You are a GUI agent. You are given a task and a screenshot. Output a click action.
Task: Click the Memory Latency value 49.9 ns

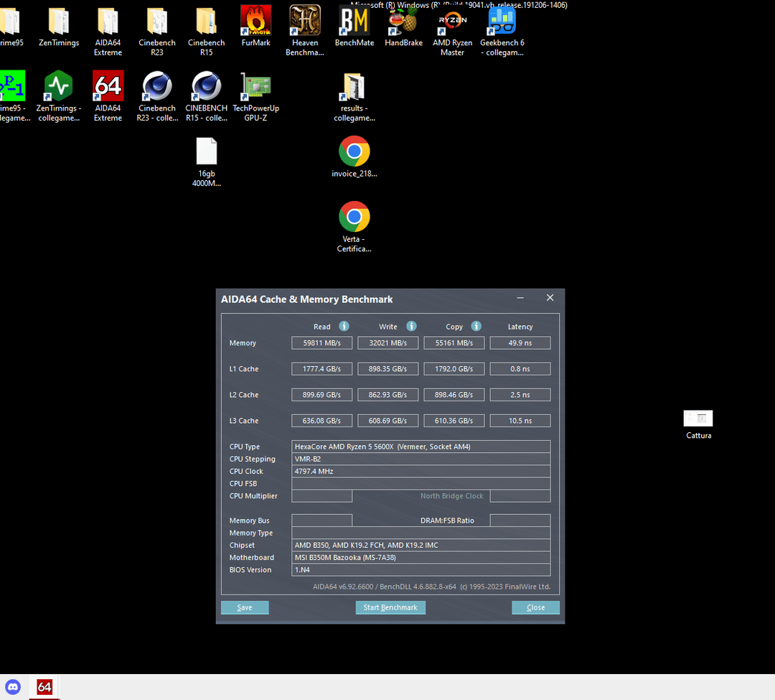point(520,343)
